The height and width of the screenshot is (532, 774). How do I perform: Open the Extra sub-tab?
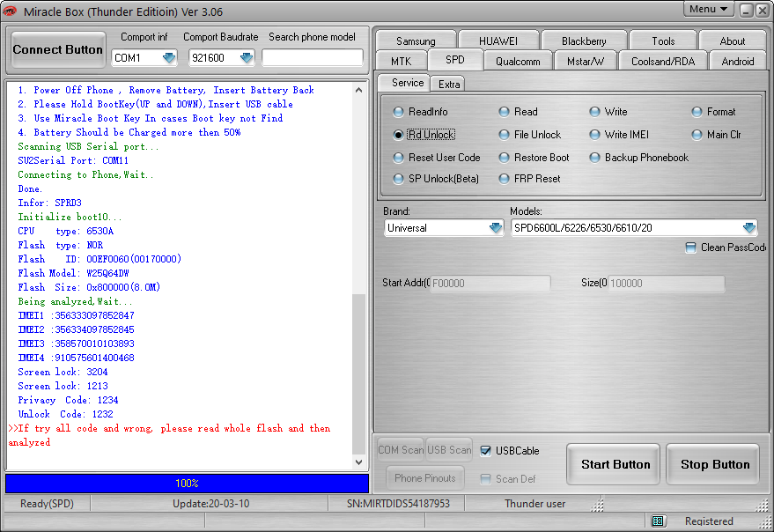pyautogui.click(x=449, y=85)
